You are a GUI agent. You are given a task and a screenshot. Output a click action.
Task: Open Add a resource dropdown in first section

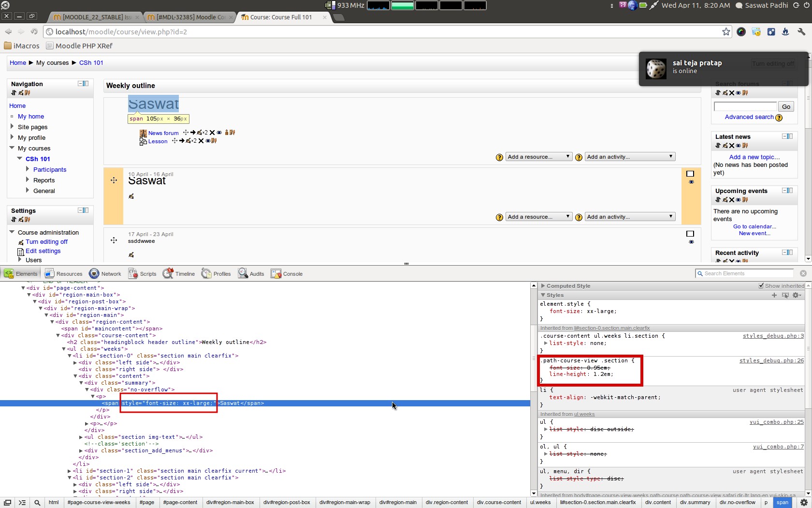tap(539, 157)
